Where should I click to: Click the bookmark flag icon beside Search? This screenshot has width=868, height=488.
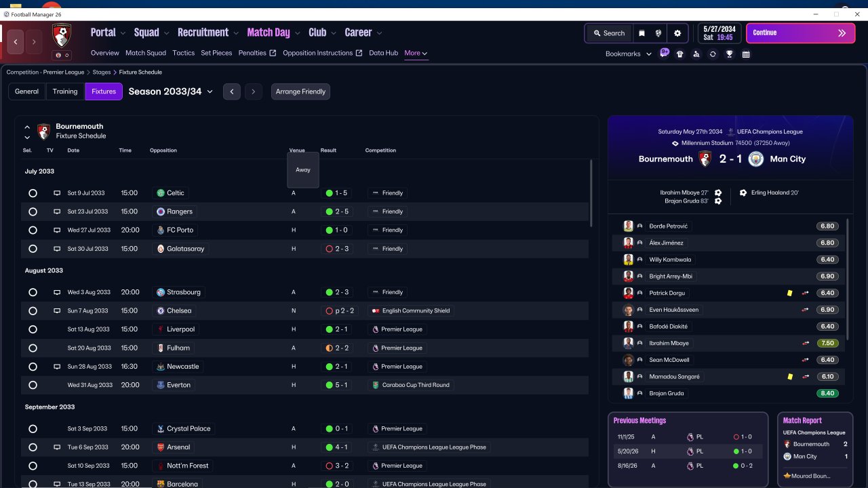[x=642, y=33]
